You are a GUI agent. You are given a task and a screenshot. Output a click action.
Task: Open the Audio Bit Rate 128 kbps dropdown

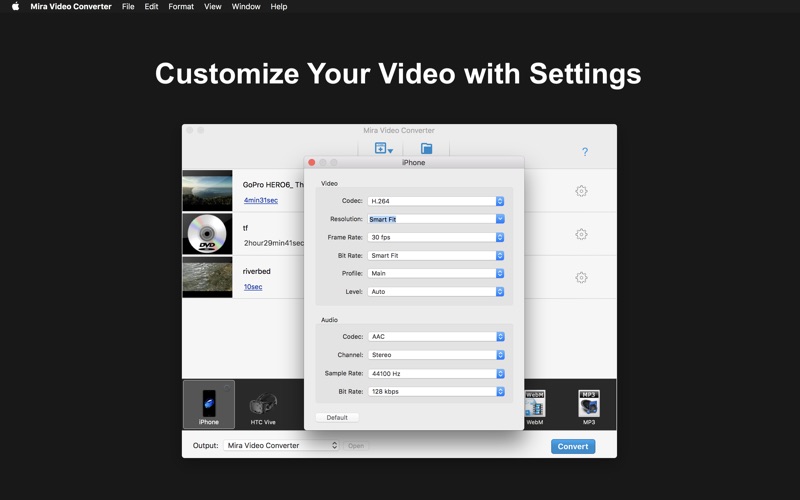[x=436, y=391]
